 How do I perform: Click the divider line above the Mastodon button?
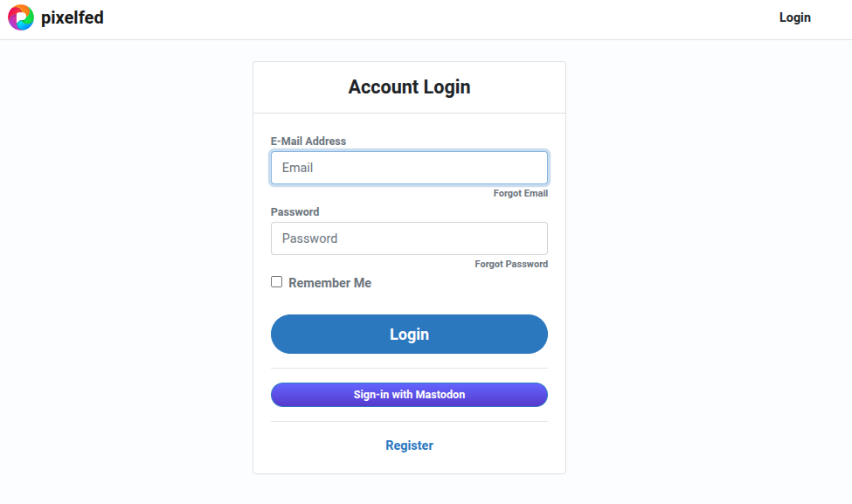pos(409,369)
